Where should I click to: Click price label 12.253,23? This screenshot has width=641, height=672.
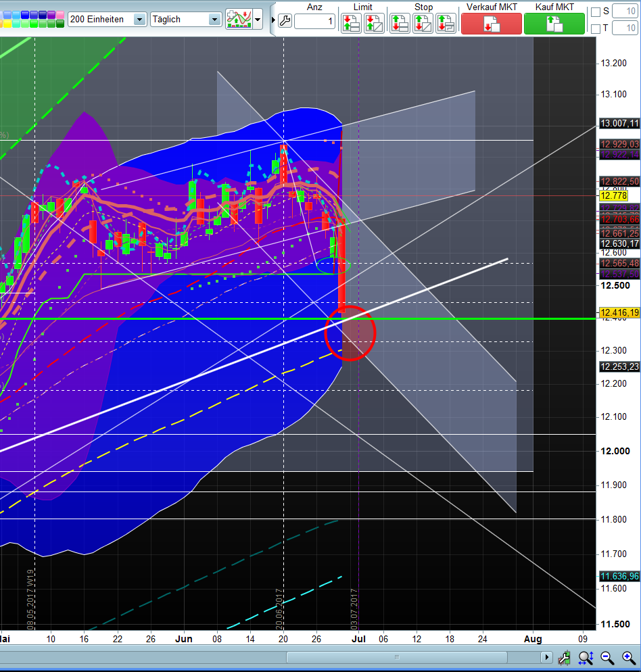[619, 367]
